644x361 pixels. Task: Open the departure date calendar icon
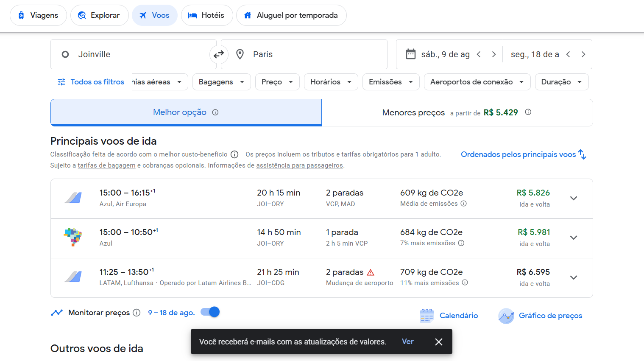[x=411, y=54]
